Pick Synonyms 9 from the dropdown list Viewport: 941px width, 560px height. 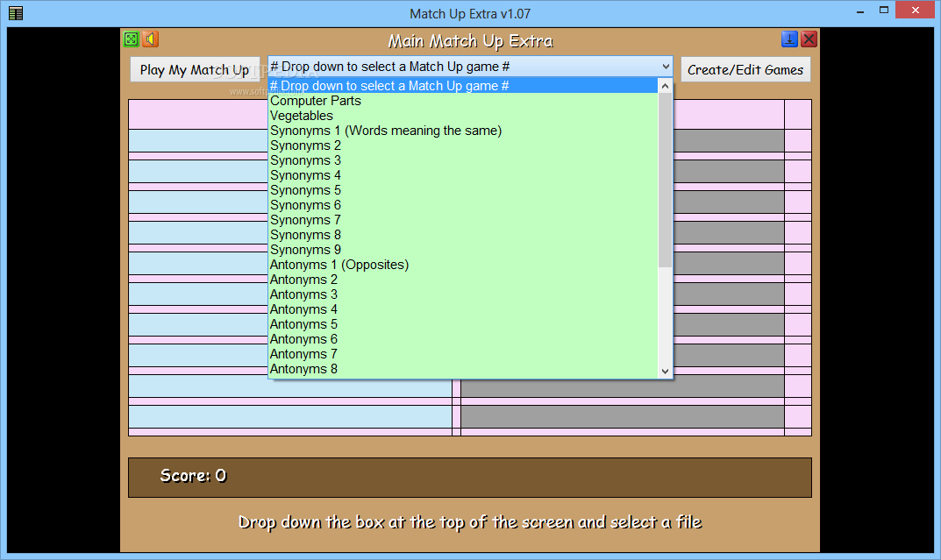[x=463, y=250]
